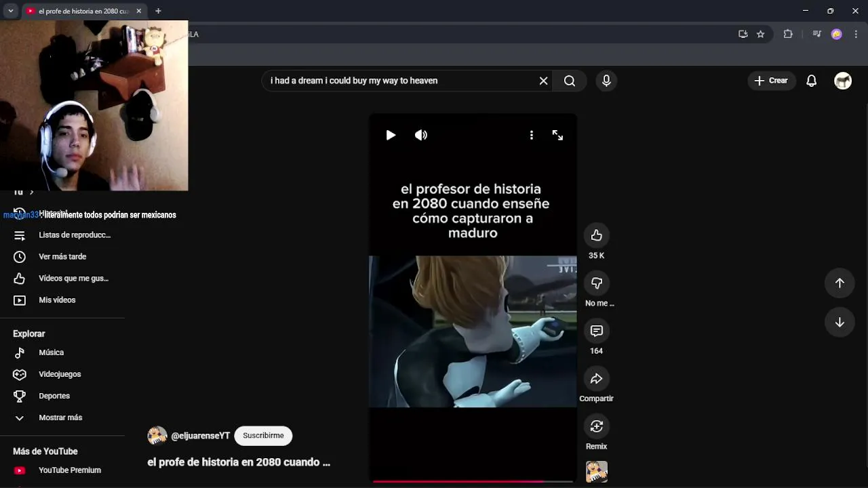Click the install app icon in the address bar
The width and height of the screenshot is (868, 488).
(743, 34)
